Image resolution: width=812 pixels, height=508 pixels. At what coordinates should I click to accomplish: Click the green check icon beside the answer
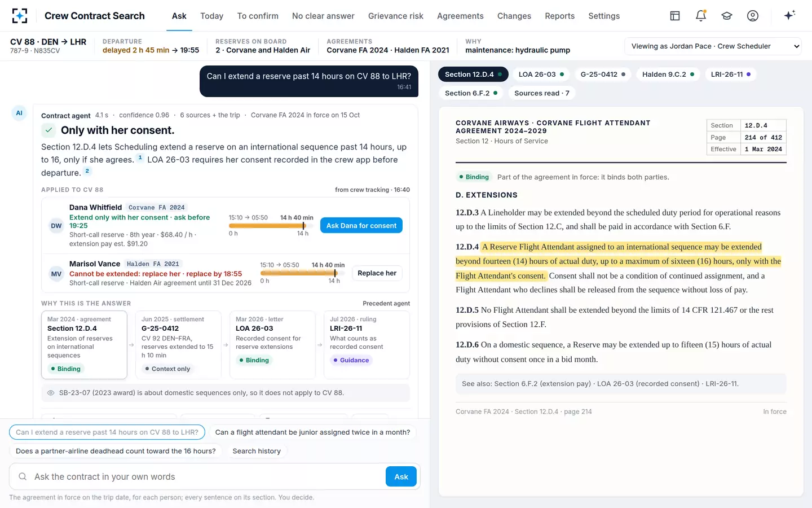point(49,130)
